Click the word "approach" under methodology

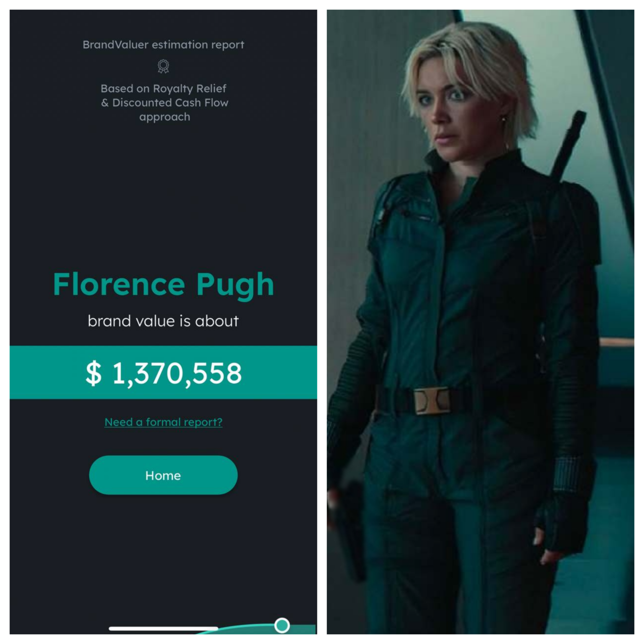click(164, 117)
